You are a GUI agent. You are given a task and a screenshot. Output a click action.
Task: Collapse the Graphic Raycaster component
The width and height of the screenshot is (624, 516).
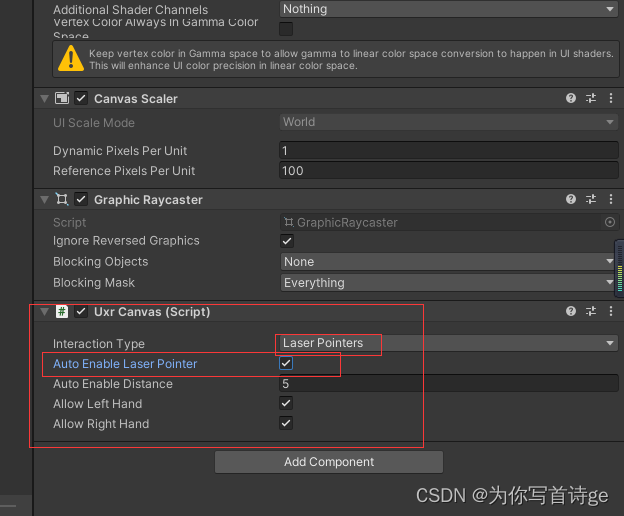(45, 199)
